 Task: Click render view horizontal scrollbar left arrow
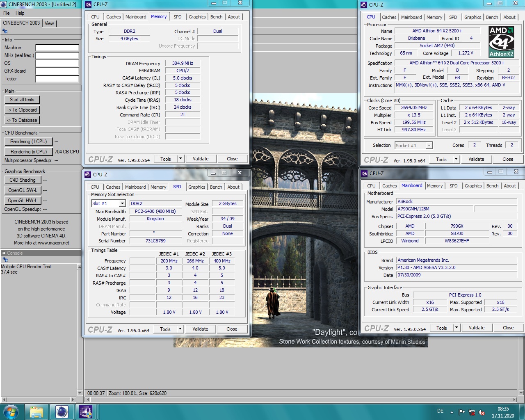[x=88, y=399]
